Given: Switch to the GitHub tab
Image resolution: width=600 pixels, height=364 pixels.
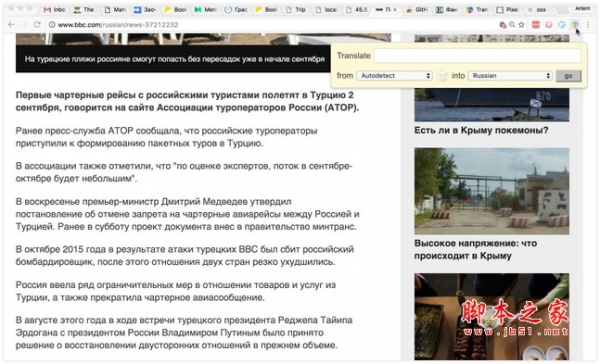Looking at the screenshot, I should click(417, 10).
